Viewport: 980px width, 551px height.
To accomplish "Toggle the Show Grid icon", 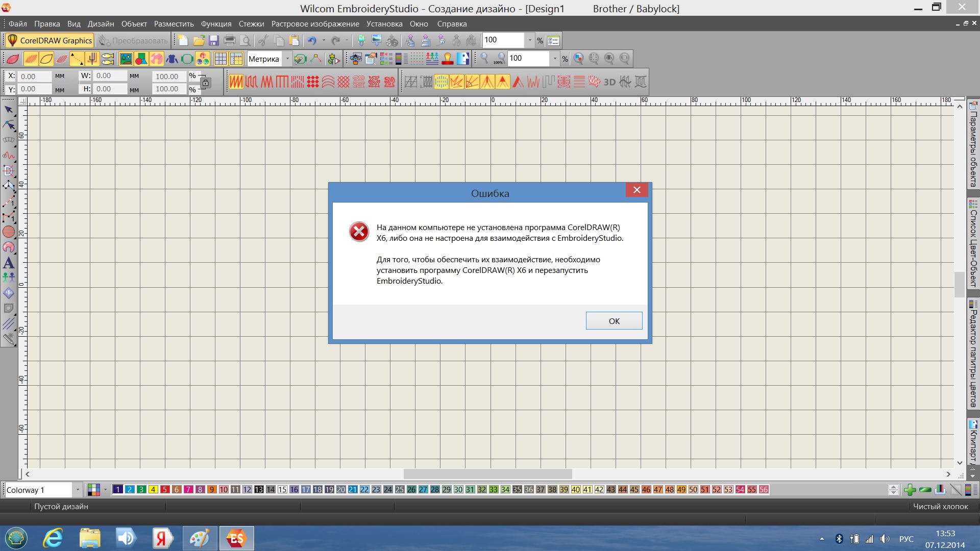I will (220, 59).
